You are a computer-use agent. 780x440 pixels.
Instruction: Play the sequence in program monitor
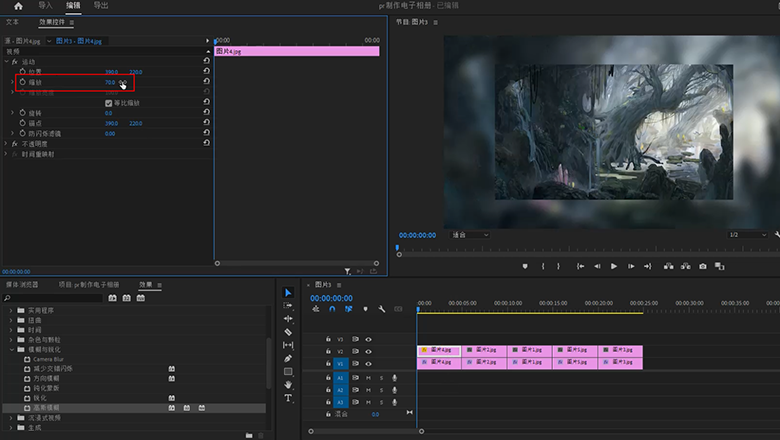[x=614, y=266]
